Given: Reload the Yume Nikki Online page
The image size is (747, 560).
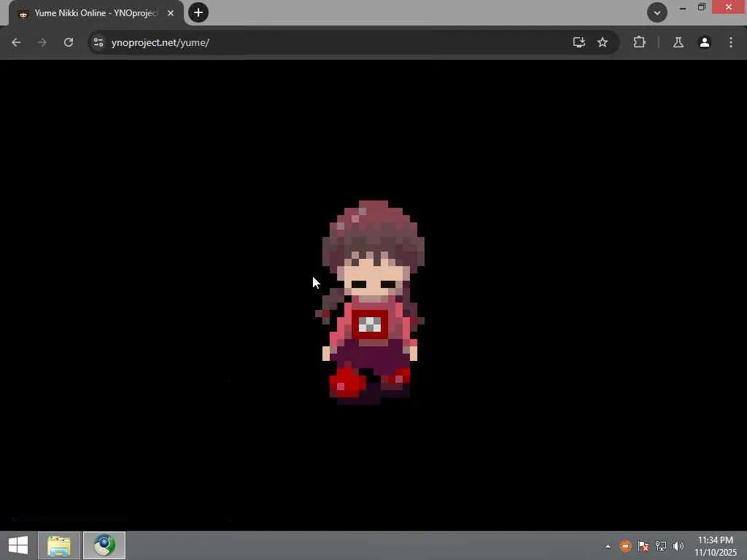Looking at the screenshot, I should pos(69,42).
